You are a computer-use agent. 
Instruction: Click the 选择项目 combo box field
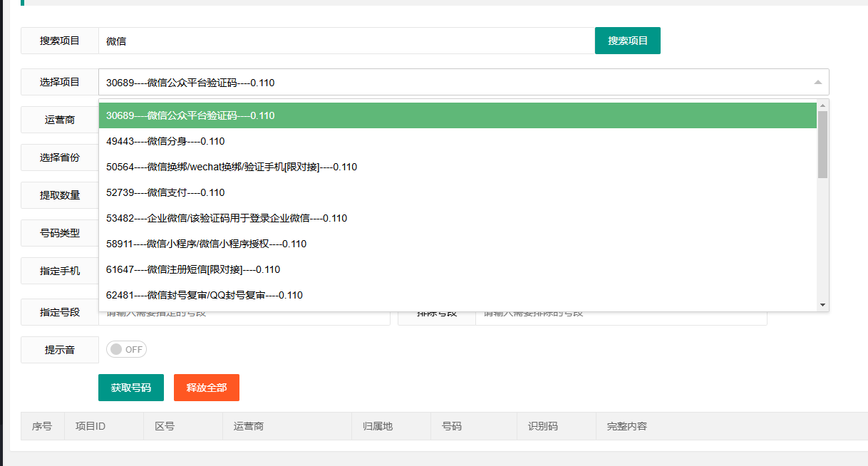tap(464, 83)
